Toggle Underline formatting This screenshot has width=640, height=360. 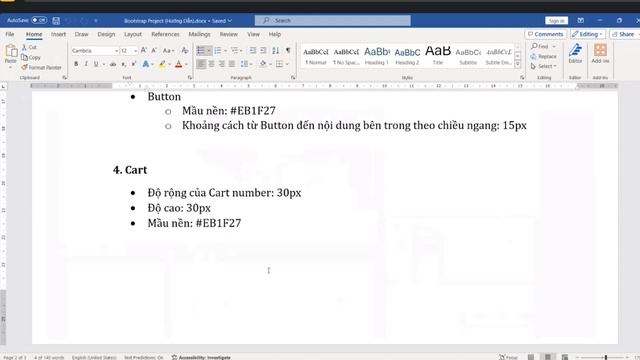[96, 64]
